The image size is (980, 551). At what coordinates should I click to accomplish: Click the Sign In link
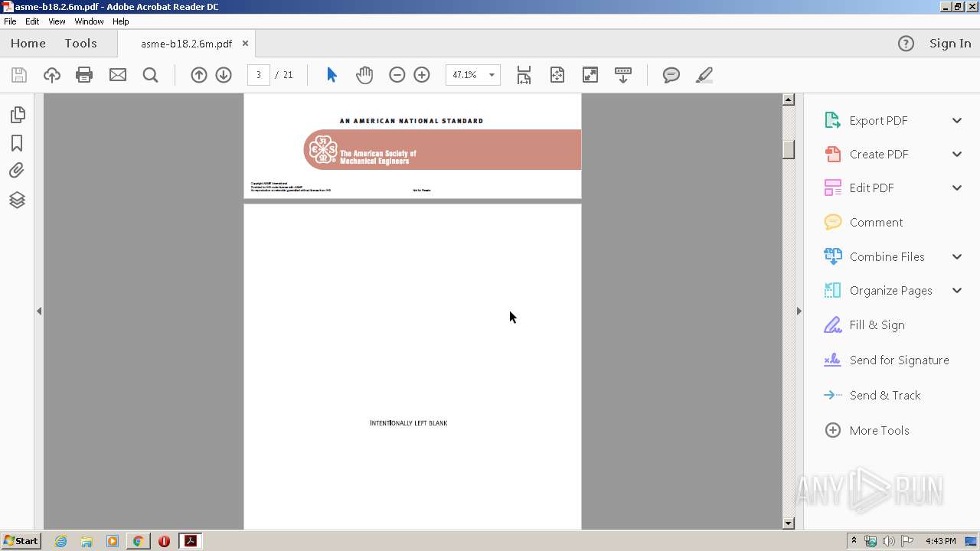[950, 44]
